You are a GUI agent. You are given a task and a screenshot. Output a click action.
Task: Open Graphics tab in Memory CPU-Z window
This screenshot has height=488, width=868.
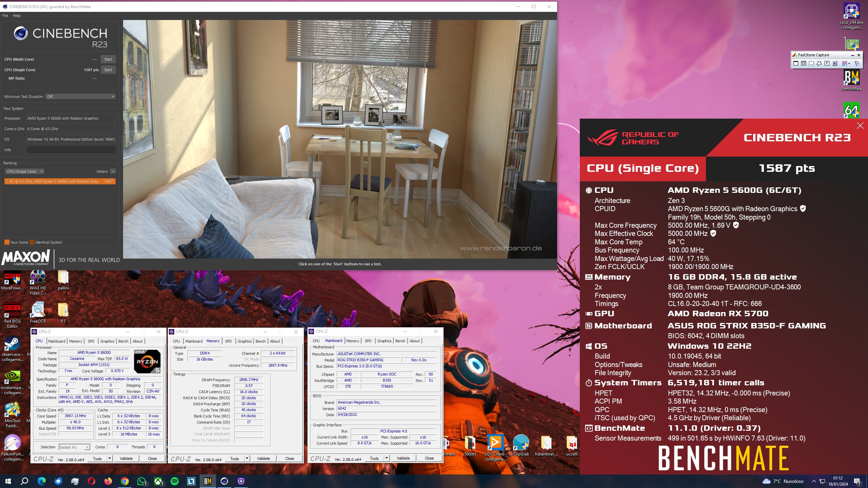tap(244, 341)
